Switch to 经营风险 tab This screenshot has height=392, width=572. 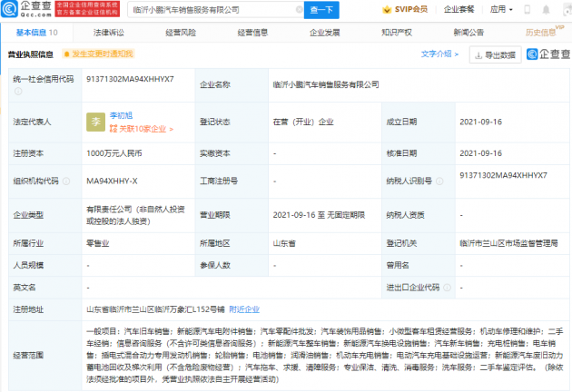point(181,33)
